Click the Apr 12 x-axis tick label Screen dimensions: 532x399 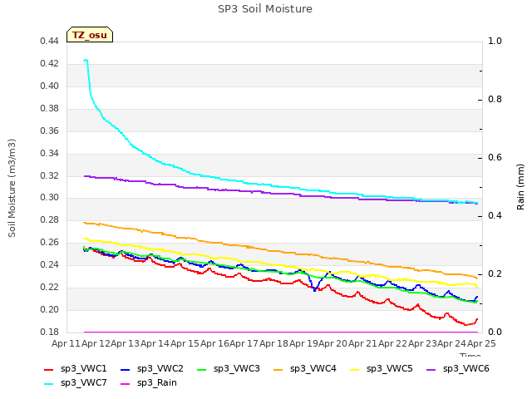click(x=96, y=343)
